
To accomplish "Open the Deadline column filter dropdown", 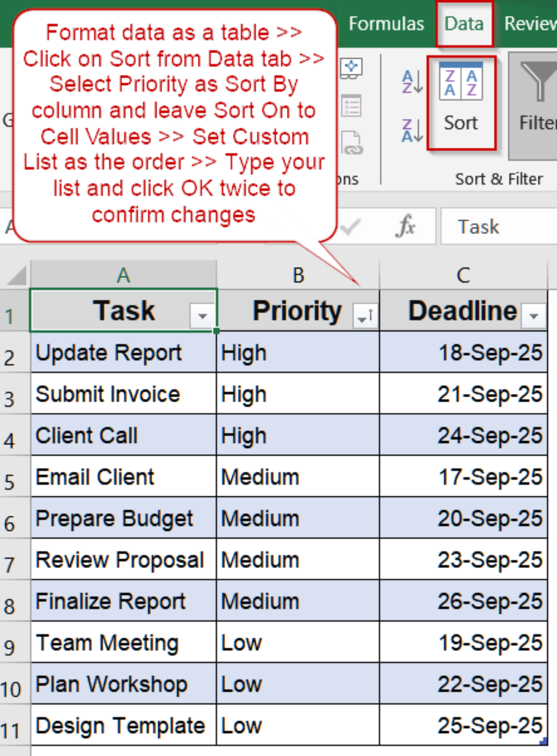I will point(533,316).
